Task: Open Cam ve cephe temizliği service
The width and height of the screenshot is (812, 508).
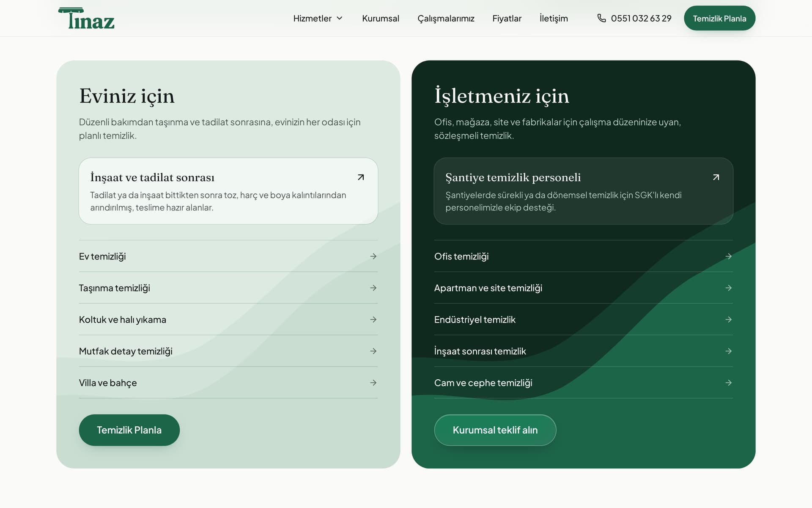Action: (584, 383)
